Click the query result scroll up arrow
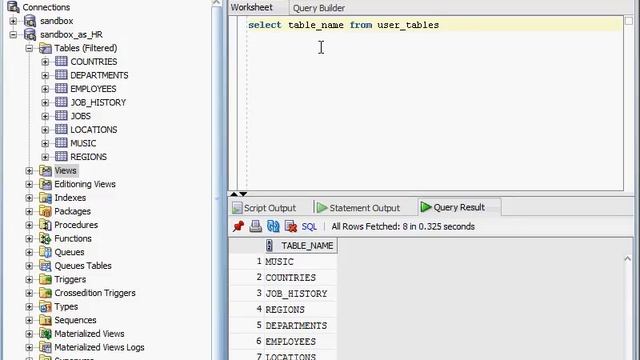Viewport: 640px width, 360px height. (x=628, y=259)
